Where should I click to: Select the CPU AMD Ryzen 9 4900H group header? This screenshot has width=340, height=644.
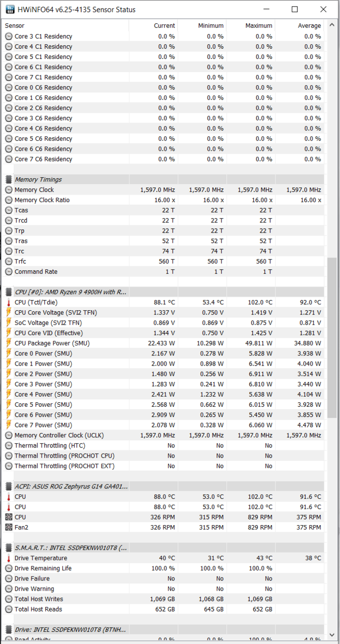71,292
